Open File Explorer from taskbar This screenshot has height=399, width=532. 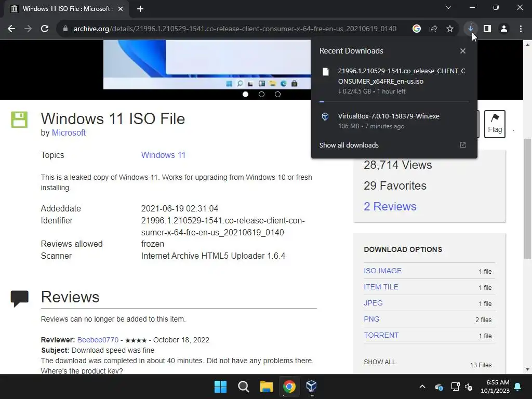pos(267,387)
